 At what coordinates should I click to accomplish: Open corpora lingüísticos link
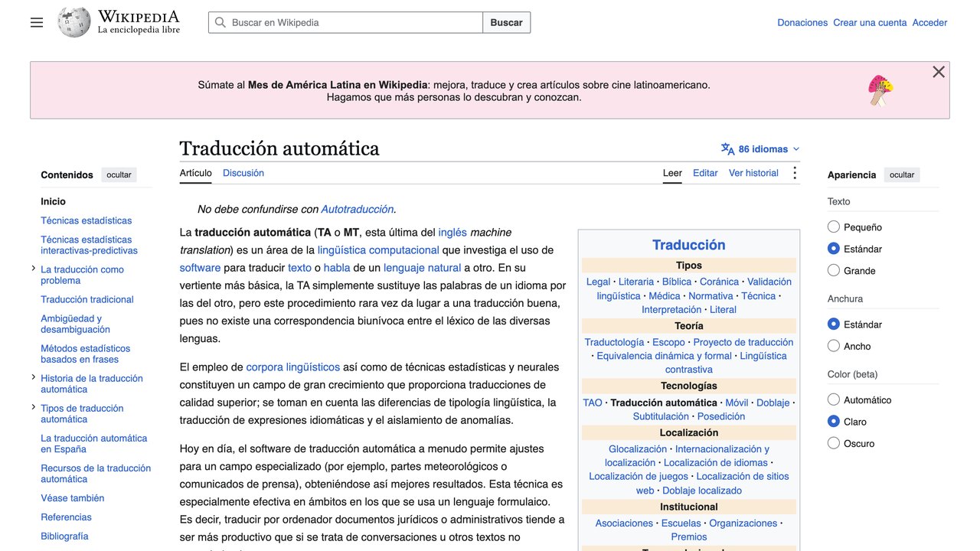(293, 367)
